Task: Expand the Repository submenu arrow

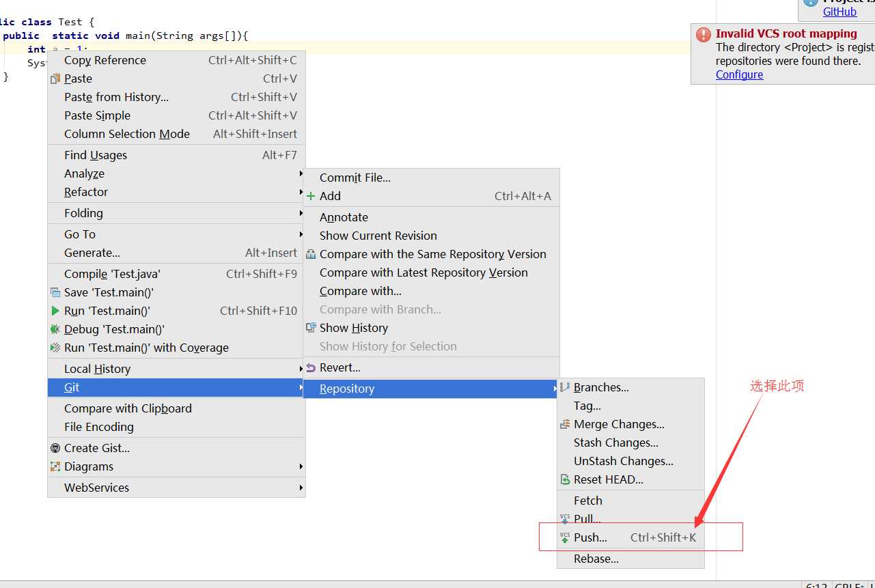Action: tap(555, 389)
